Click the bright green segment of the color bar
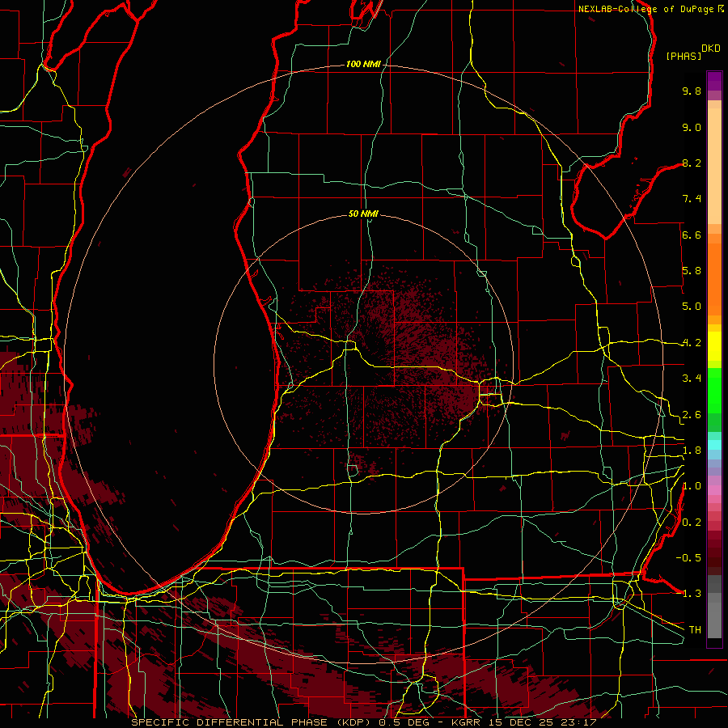Viewport: 728px width, 728px height. (x=714, y=391)
